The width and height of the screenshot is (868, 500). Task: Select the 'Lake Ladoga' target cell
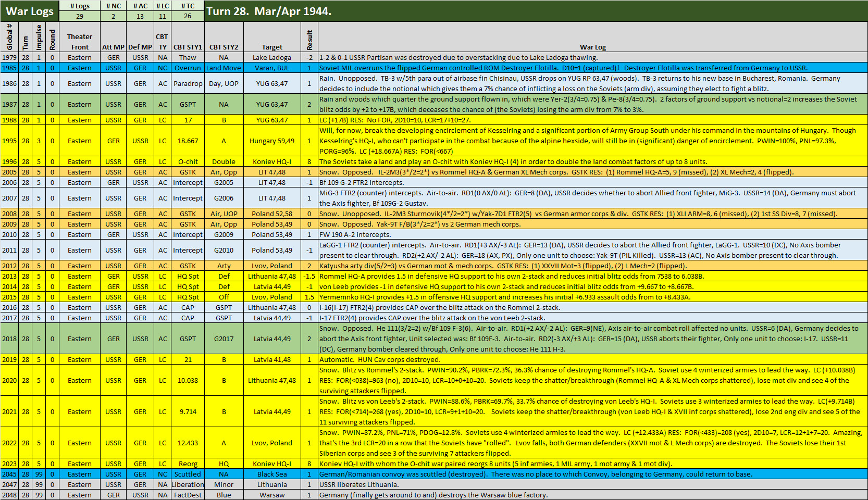coord(272,57)
